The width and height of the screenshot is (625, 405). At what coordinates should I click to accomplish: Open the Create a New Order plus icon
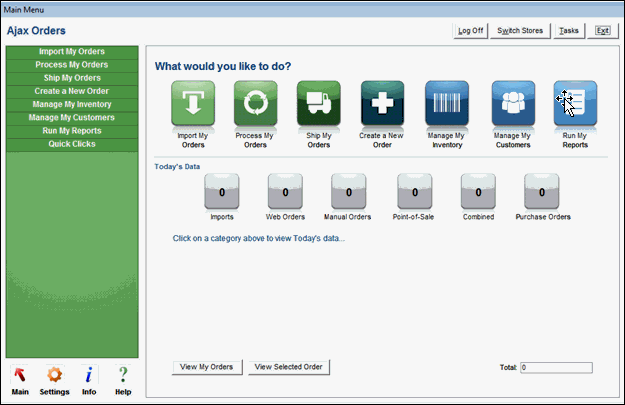click(x=382, y=103)
